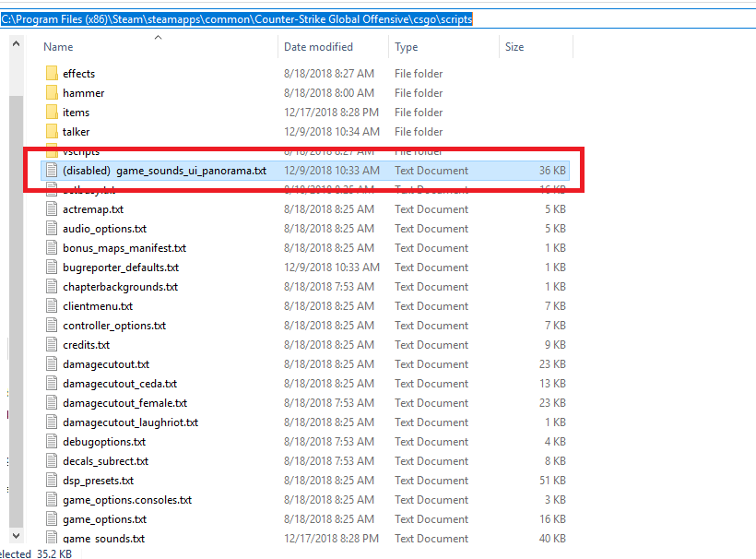Sort by the Size column header
Screen dimensions: 756x559
coord(514,47)
